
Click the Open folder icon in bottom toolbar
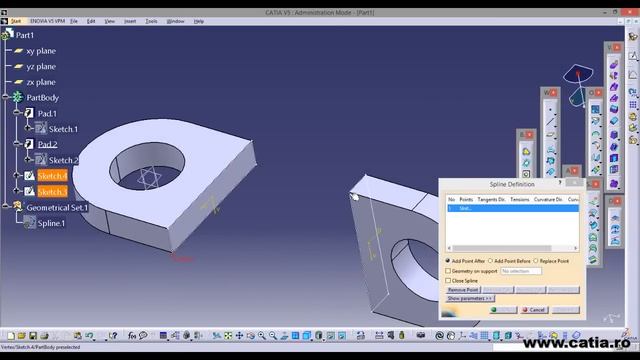pyautogui.click(x=22, y=336)
